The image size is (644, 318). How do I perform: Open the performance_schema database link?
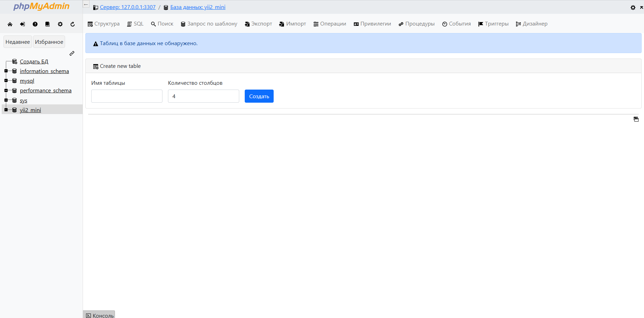(46, 90)
